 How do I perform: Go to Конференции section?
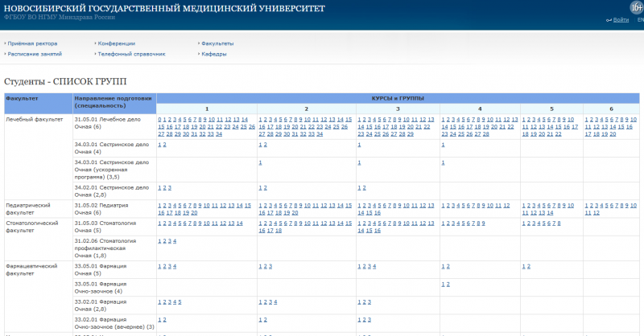click(x=116, y=43)
